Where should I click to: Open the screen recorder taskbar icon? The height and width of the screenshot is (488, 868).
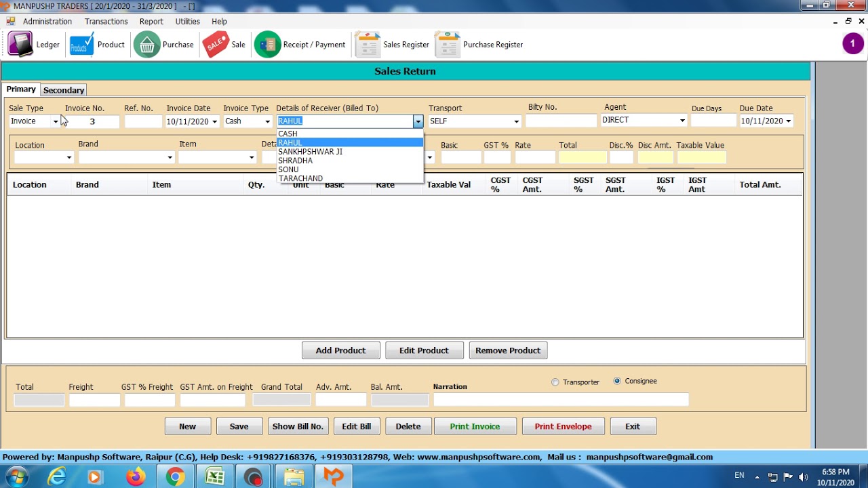coord(254,477)
